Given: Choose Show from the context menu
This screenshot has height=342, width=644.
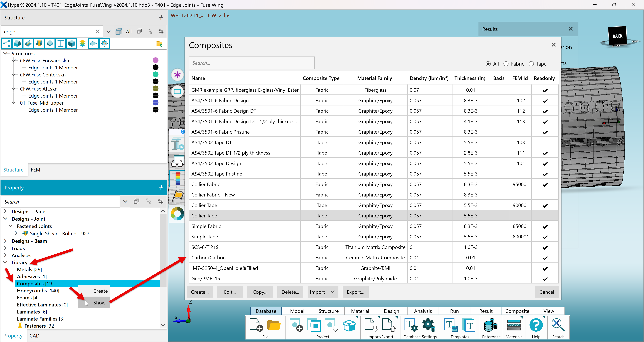Looking at the screenshot, I should coord(94,303).
